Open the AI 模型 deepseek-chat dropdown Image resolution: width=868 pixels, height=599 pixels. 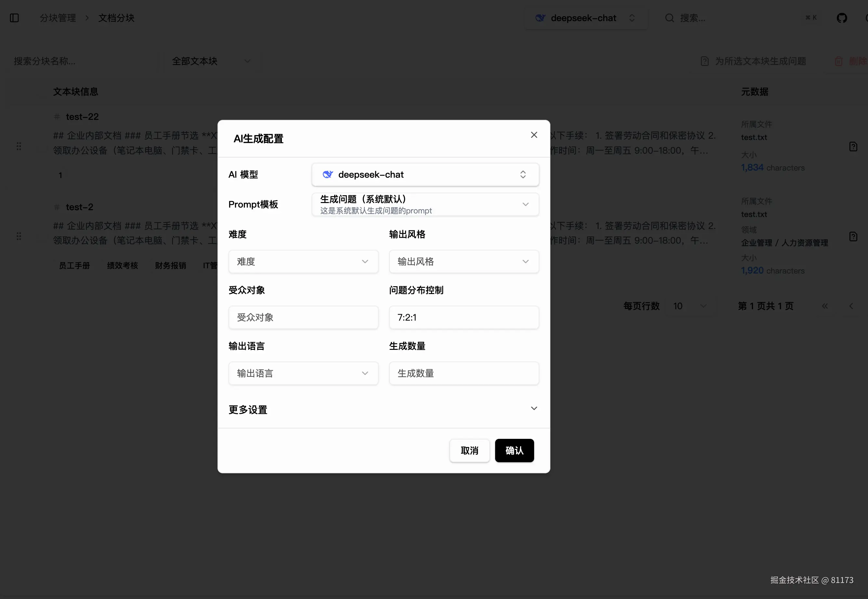coord(425,174)
